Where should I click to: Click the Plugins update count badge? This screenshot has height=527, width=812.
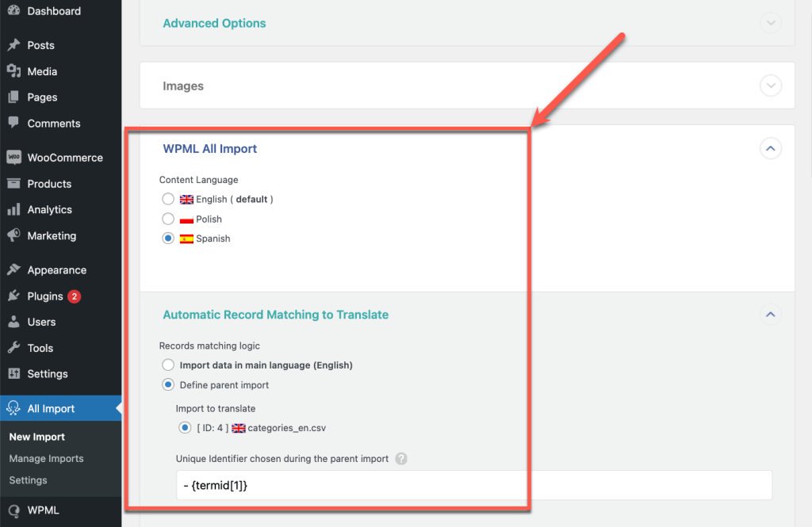click(75, 296)
